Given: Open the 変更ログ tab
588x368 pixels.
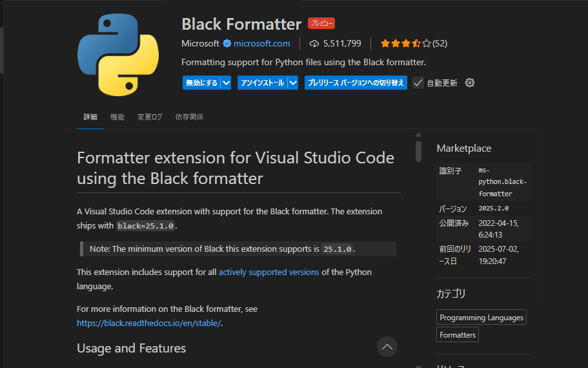Looking at the screenshot, I should (x=150, y=117).
